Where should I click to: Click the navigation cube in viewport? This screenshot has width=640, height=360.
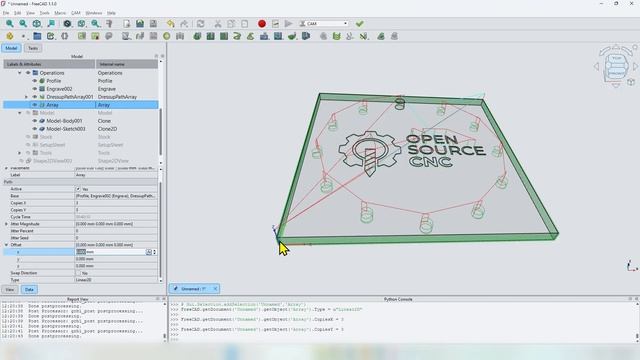[616, 66]
